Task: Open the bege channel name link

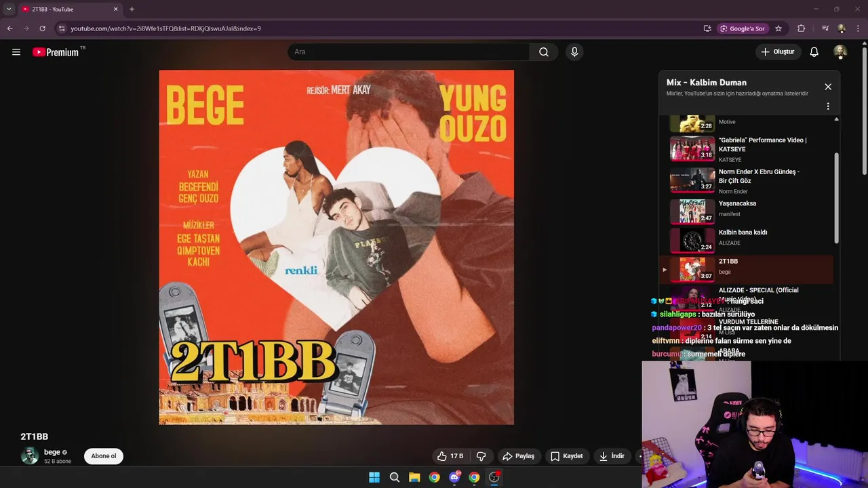Action: coord(52,452)
